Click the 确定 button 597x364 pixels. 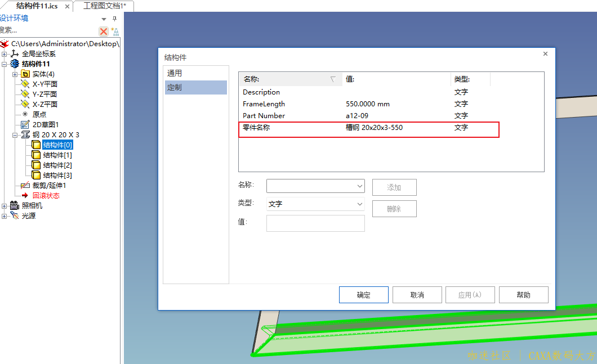(364, 295)
